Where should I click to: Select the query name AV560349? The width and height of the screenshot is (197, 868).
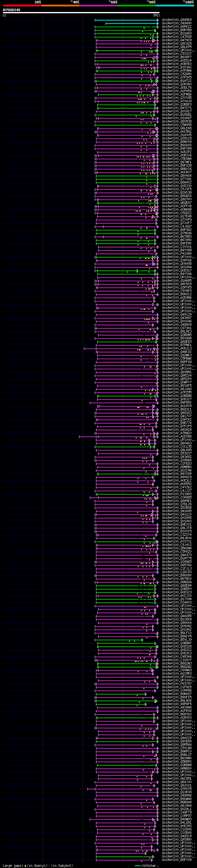(11, 10)
